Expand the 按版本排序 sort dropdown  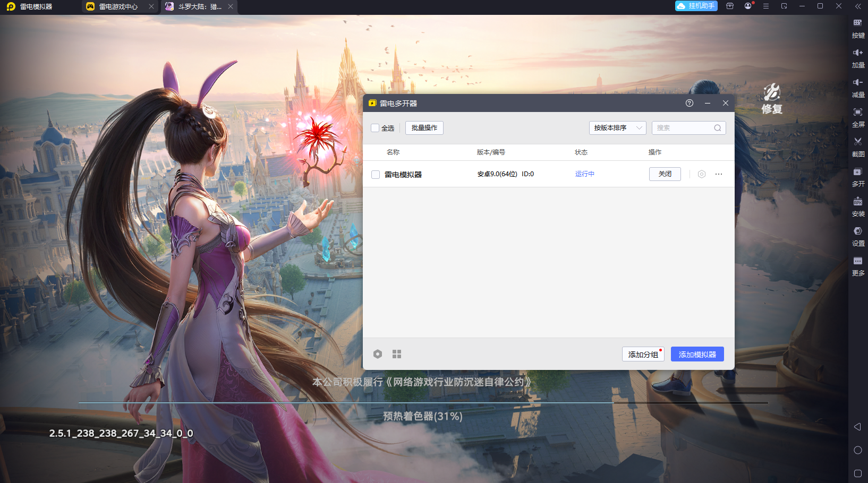point(618,128)
